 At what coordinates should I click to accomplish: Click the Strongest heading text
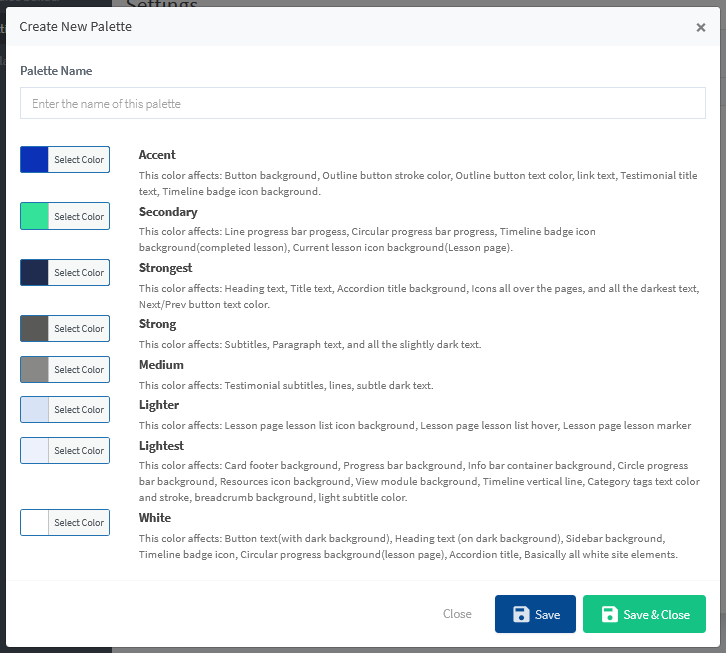pyautogui.click(x=165, y=268)
